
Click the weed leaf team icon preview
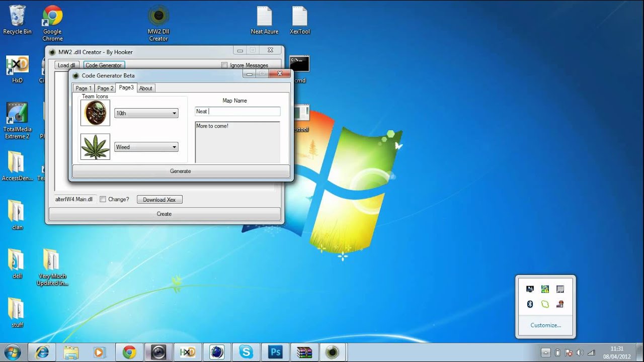click(x=95, y=147)
